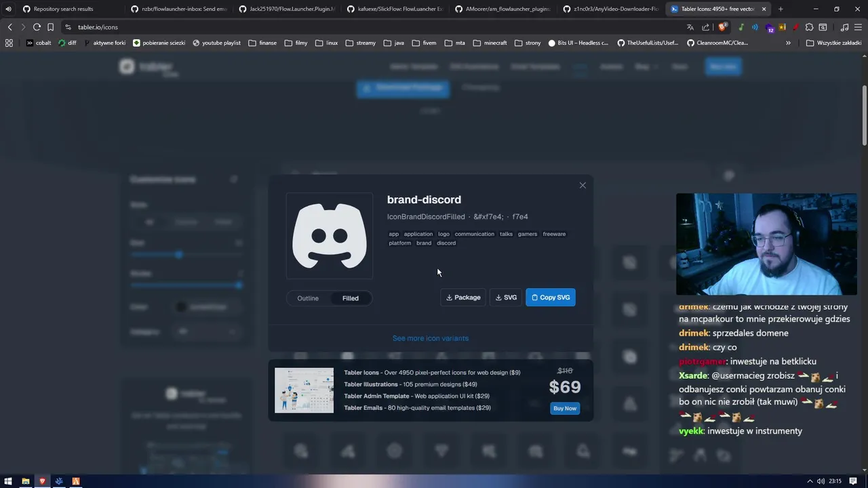Screen dimensions: 868x488
Task: Expand the filmy bookmark folder
Action: coord(296,43)
